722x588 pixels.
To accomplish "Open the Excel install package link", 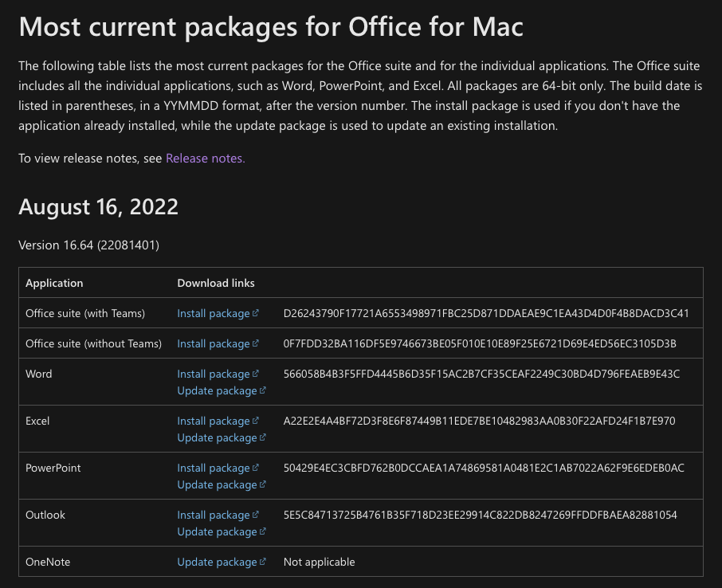I will [218, 421].
